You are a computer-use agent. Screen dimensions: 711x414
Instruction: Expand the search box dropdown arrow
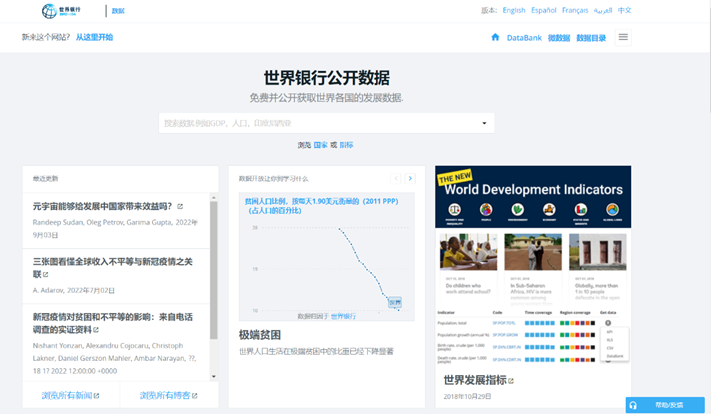(484, 123)
